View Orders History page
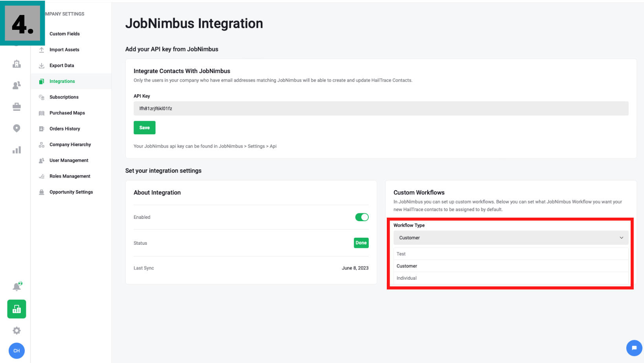644x363 pixels. click(x=65, y=129)
